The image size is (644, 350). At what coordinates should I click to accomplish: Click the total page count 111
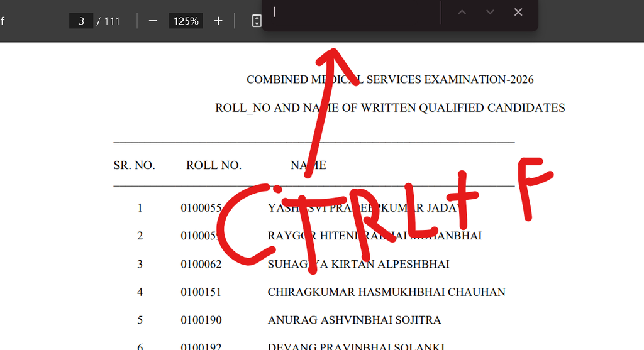point(112,21)
